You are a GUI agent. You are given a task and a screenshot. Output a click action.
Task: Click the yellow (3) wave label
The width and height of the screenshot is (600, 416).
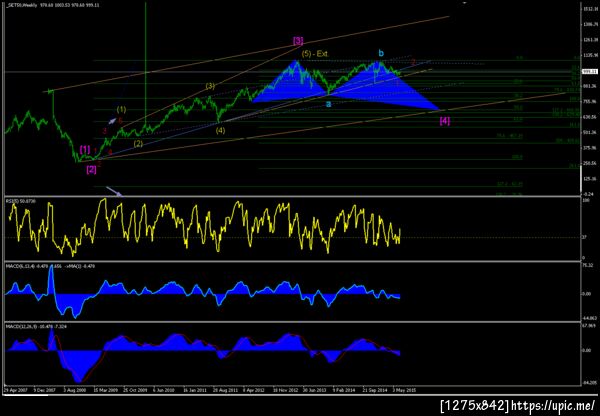[x=210, y=86]
